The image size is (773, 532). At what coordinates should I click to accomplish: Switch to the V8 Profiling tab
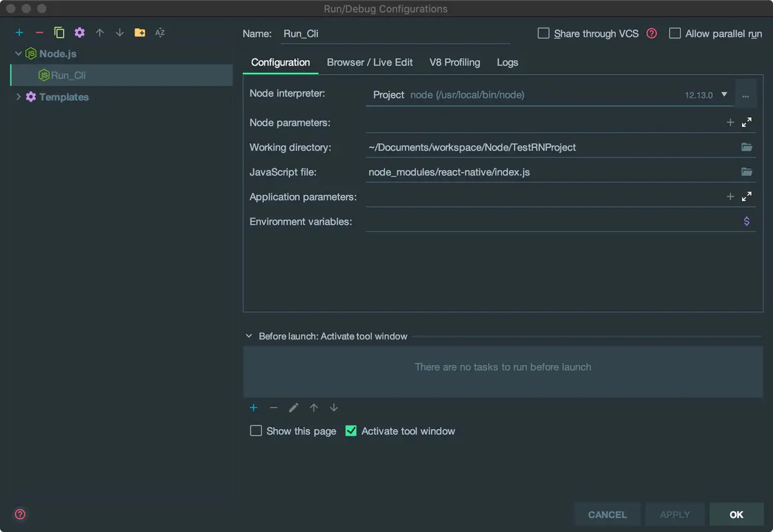[x=455, y=62]
